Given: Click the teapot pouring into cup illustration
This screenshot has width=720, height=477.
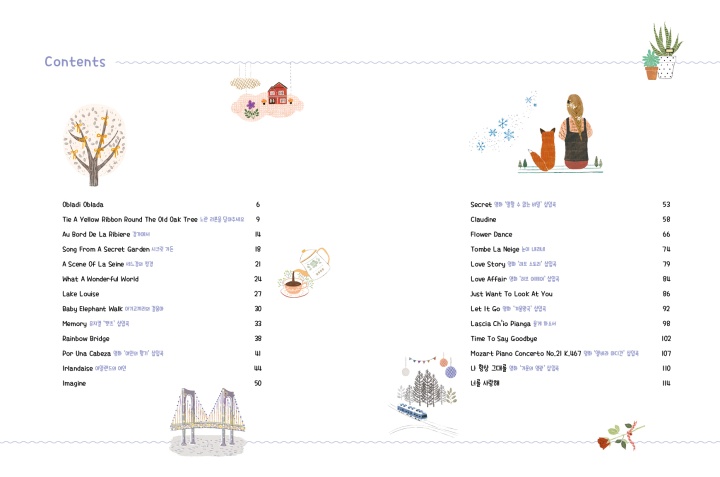Looking at the screenshot, I should (x=304, y=272).
